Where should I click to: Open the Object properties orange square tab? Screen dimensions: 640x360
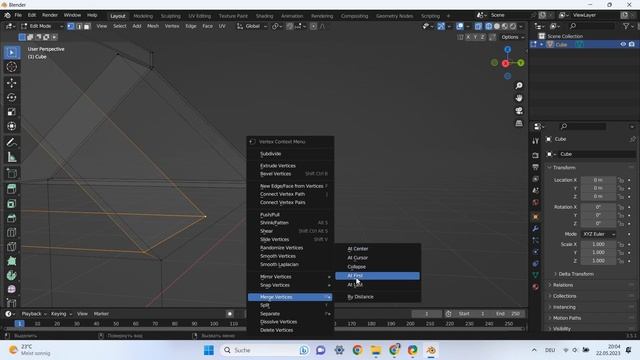[x=535, y=217]
